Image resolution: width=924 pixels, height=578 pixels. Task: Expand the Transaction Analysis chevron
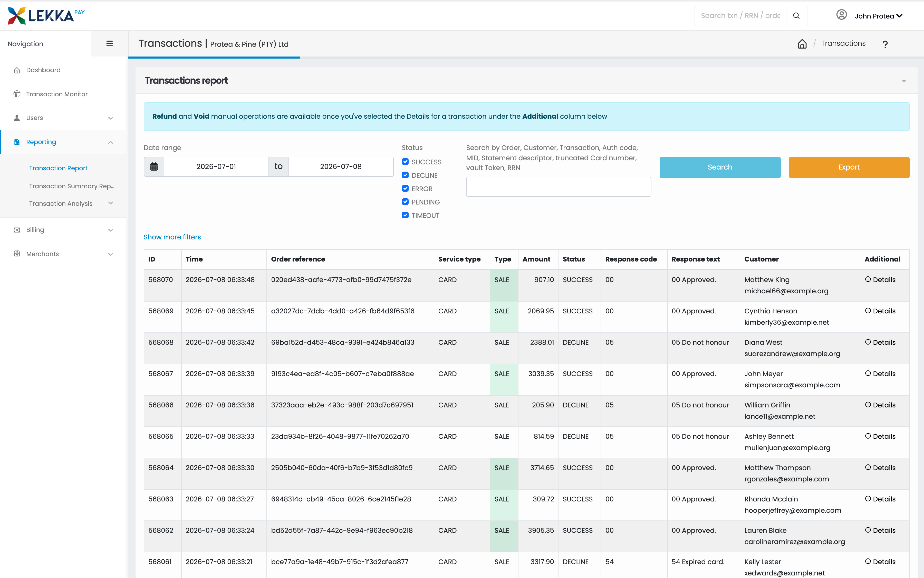tap(111, 203)
